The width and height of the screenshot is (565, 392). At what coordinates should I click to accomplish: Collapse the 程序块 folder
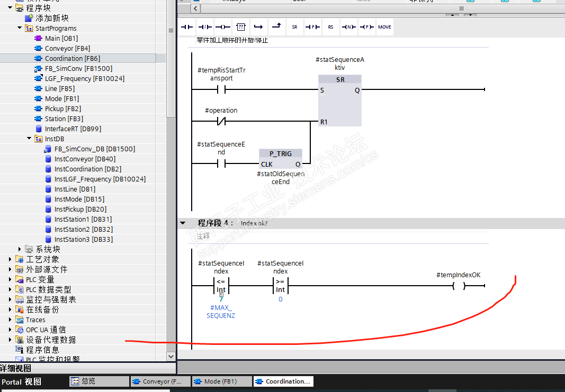10,7
